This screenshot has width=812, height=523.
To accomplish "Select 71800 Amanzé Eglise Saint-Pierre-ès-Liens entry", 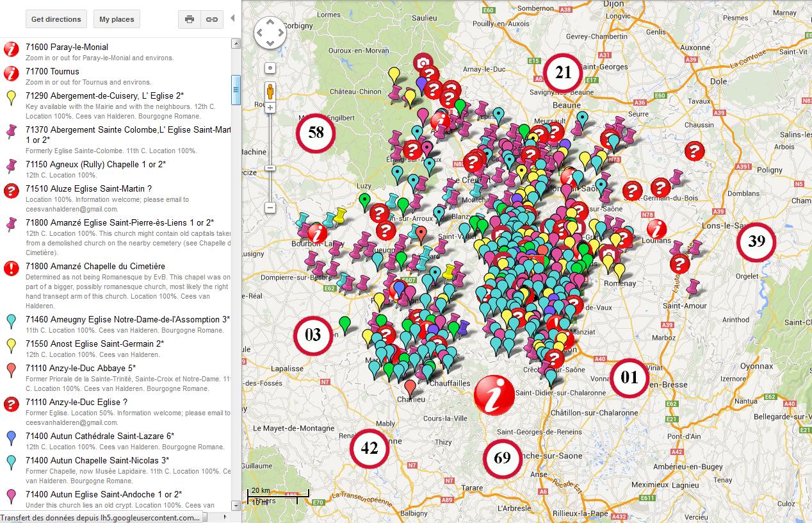I will pyautogui.click(x=120, y=222).
